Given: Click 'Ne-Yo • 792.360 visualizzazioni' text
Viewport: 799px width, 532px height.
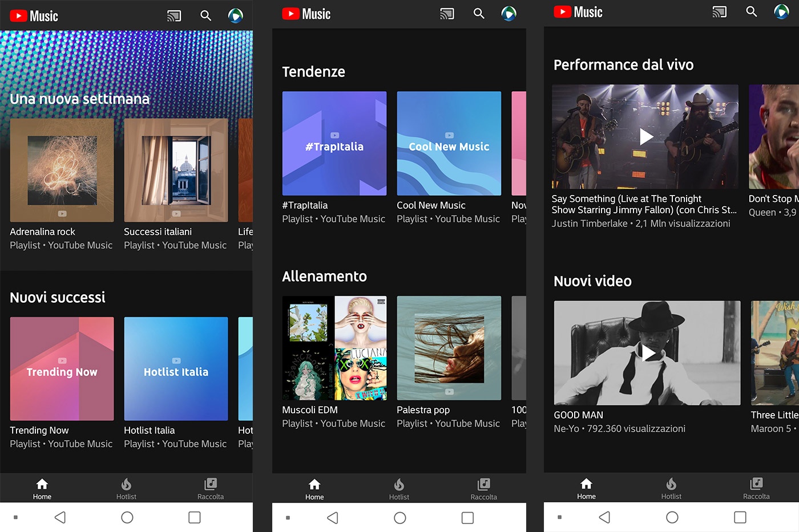Looking at the screenshot, I should (x=619, y=429).
